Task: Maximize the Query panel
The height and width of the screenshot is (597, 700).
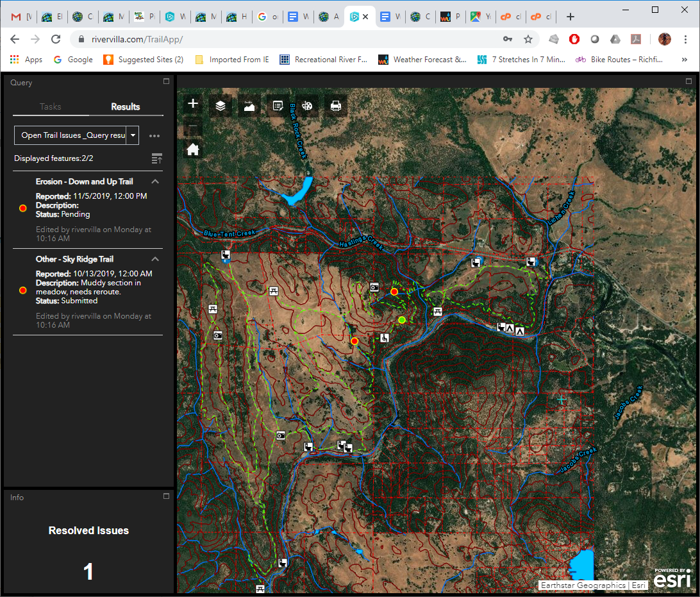Action: pos(167,81)
